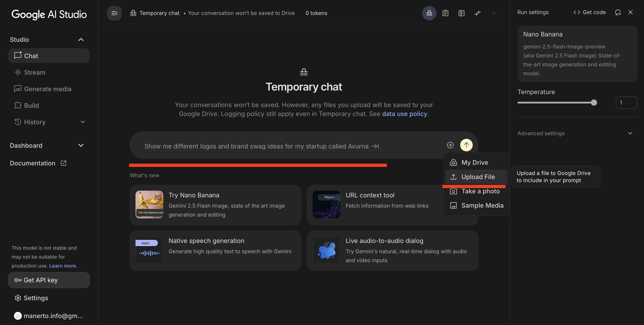
Task: Click the What's new heading
Action: tap(144, 175)
